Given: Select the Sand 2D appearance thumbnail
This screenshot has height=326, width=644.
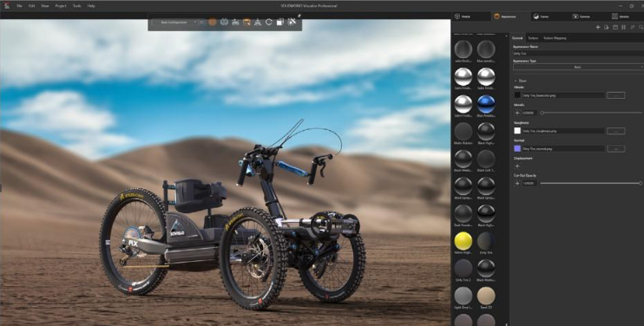Looking at the screenshot, I should click(486, 296).
